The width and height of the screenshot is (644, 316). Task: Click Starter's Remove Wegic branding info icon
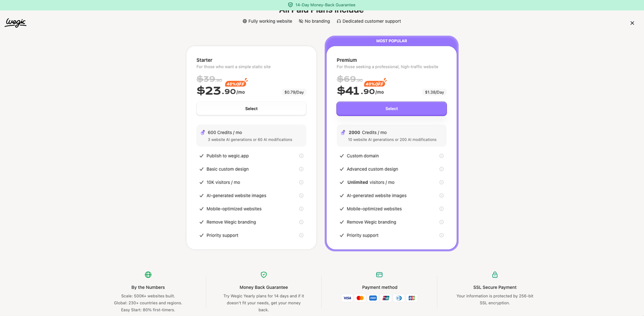click(x=301, y=222)
